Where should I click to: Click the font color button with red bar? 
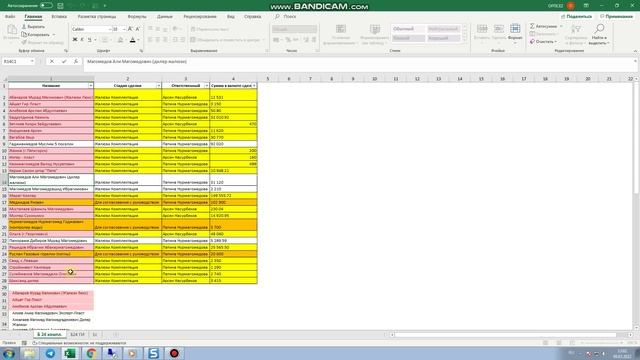pyautogui.click(x=133, y=40)
